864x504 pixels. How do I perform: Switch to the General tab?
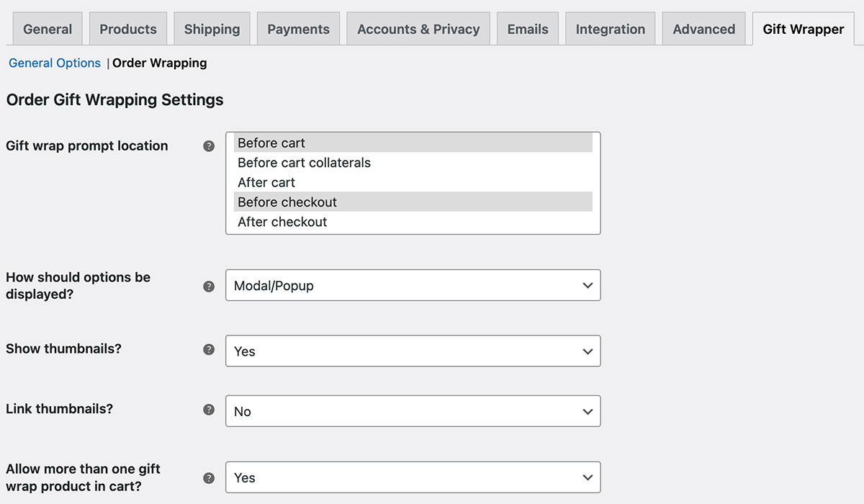[x=48, y=30]
